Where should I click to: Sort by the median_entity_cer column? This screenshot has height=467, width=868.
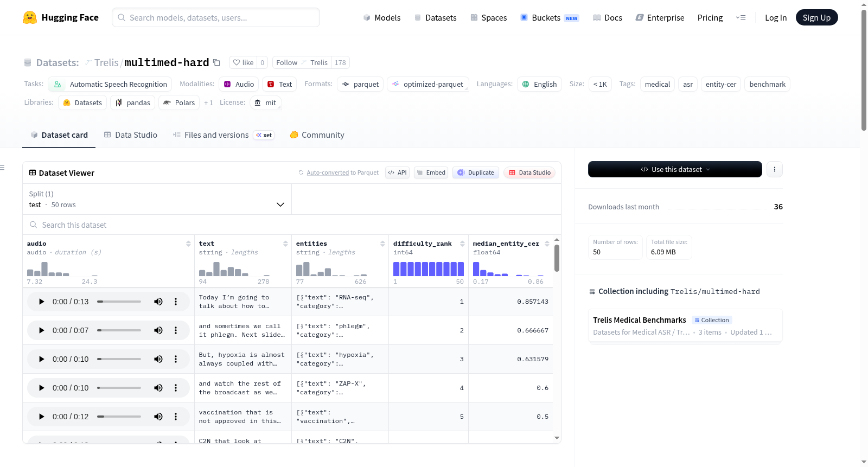pos(547,244)
